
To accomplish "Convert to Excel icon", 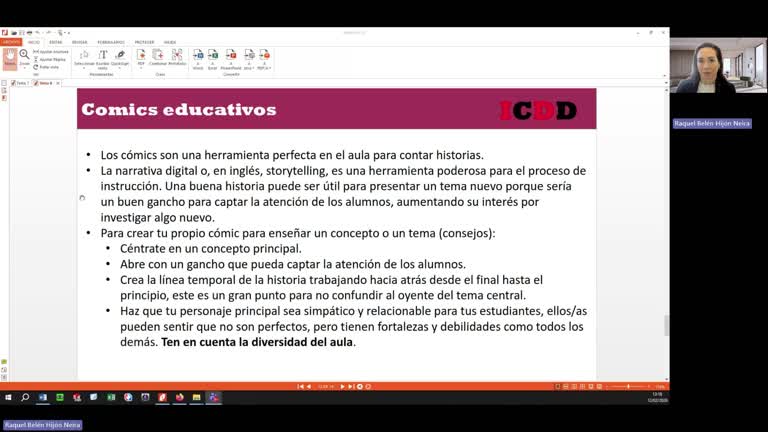I will [x=213, y=59].
